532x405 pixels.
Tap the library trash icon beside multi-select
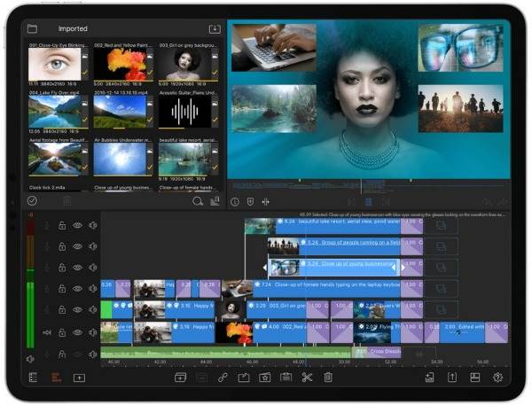point(67,201)
